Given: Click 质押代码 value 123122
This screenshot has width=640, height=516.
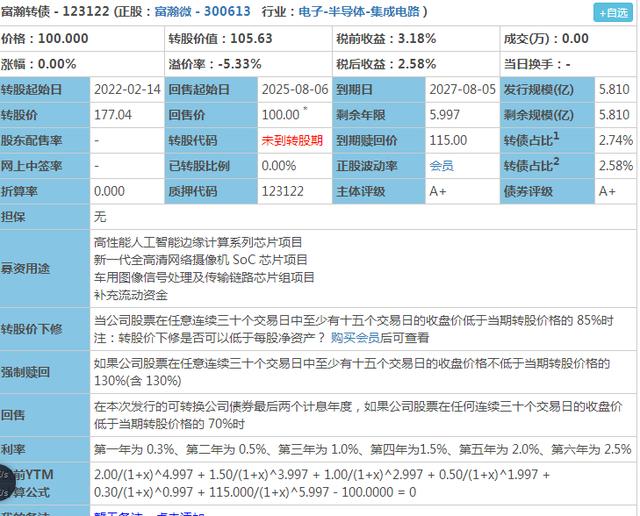Looking at the screenshot, I should (282, 191).
